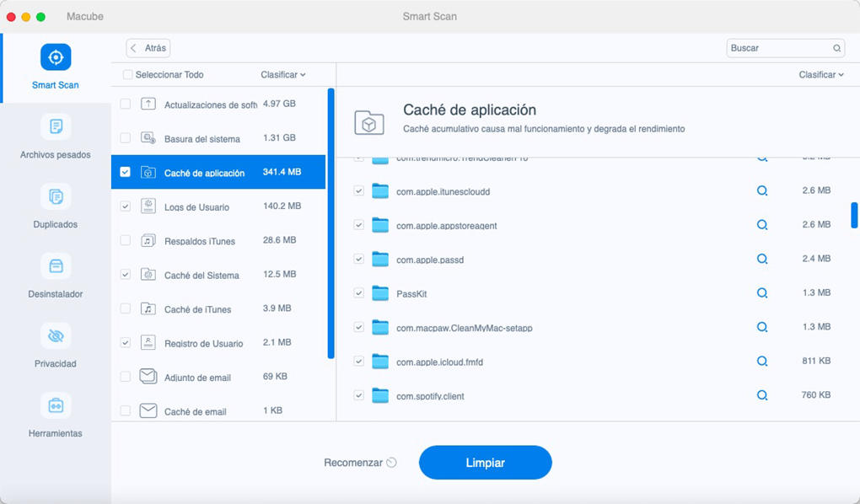This screenshot has width=860, height=504.
Task: Click the Atrás back button
Action: point(148,48)
